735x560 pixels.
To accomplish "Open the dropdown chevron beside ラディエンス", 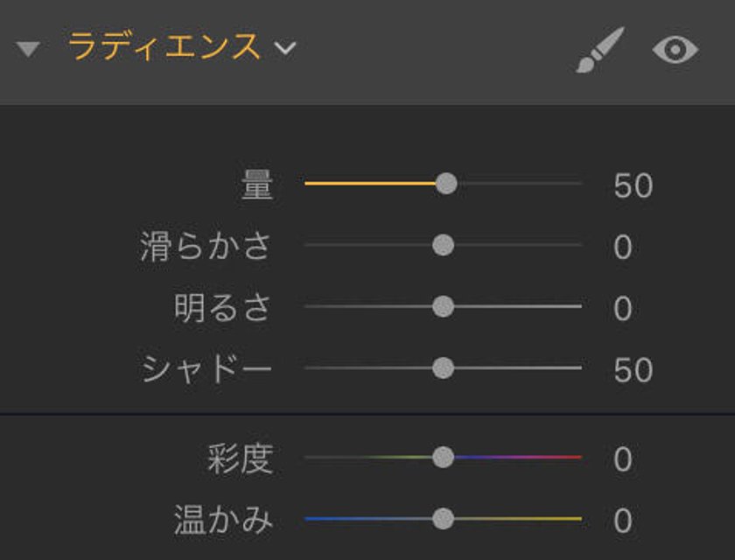I will [285, 48].
